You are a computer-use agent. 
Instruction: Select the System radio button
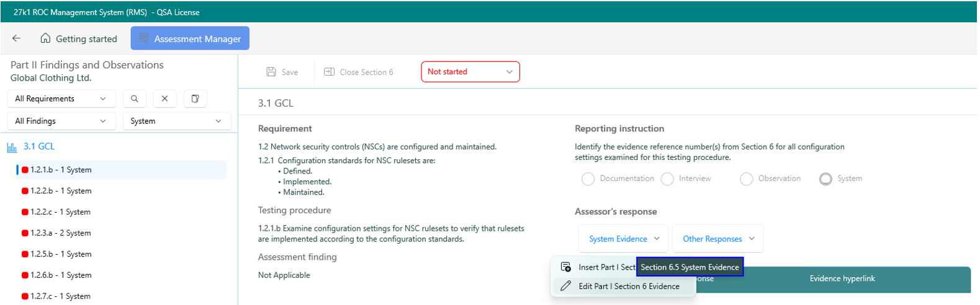tap(825, 179)
